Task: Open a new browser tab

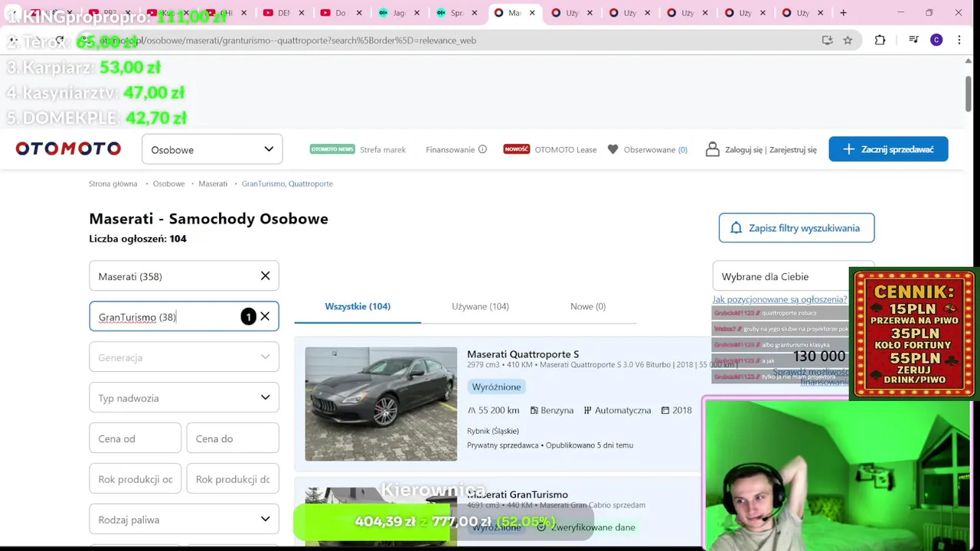Action: pyautogui.click(x=843, y=13)
